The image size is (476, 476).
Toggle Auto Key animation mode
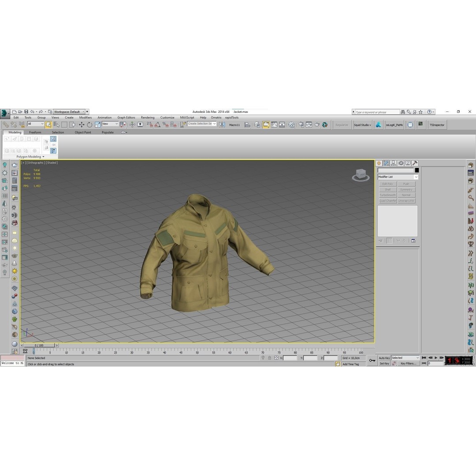tap(384, 358)
